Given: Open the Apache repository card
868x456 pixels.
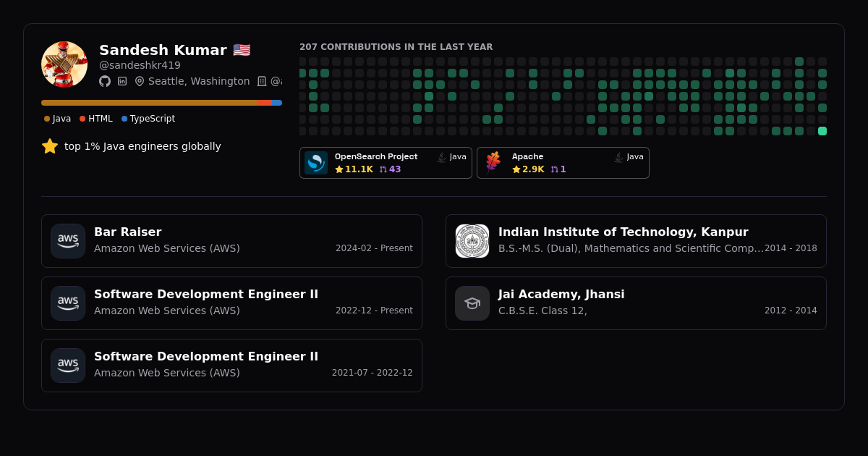Looking at the screenshot, I should click(563, 163).
